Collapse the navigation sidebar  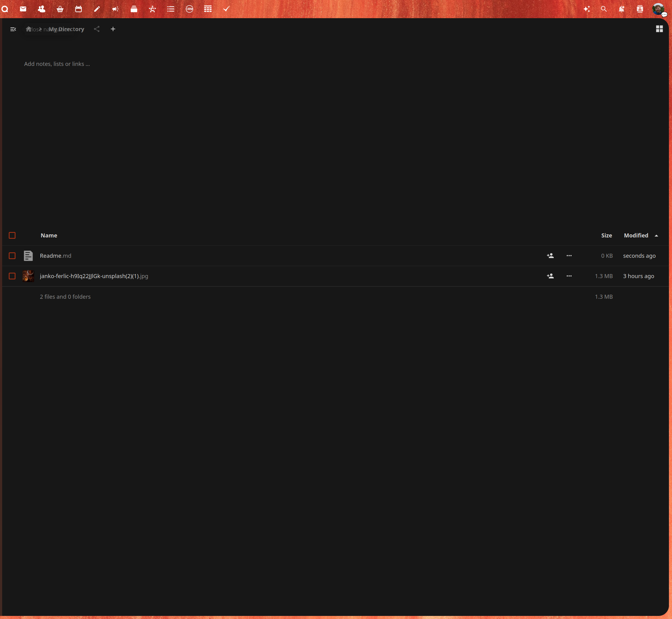(x=13, y=29)
